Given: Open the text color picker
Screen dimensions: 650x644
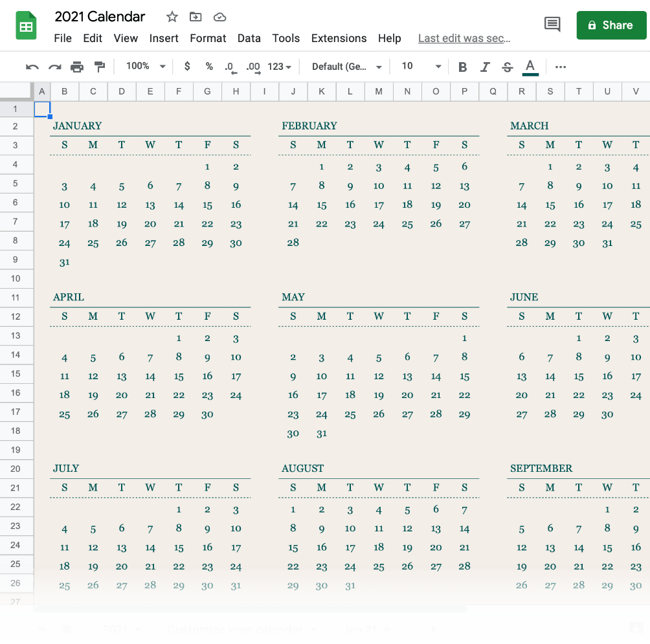Looking at the screenshot, I should click(x=530, y=66).
